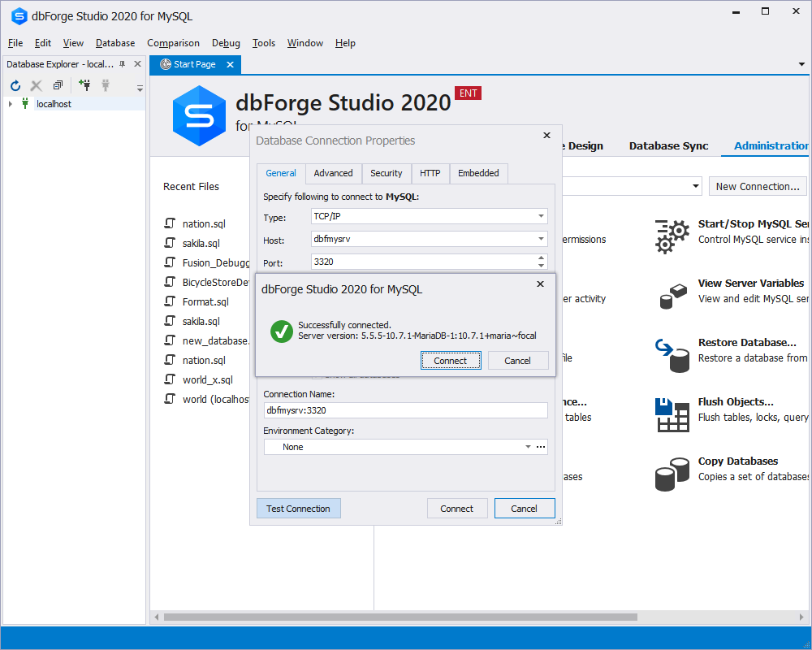Click script icon next to new_database file
Screen dimensions: 812x650
coord(170,340)
